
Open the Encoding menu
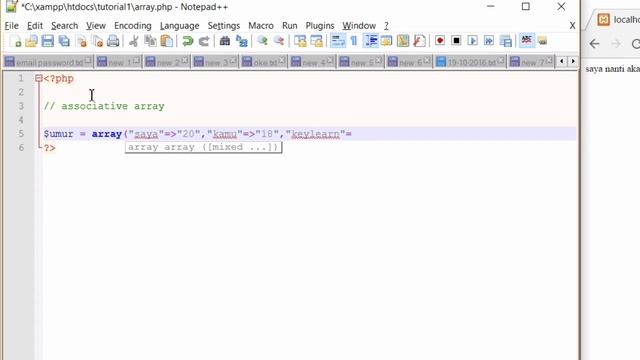click(x=133, y=26)
